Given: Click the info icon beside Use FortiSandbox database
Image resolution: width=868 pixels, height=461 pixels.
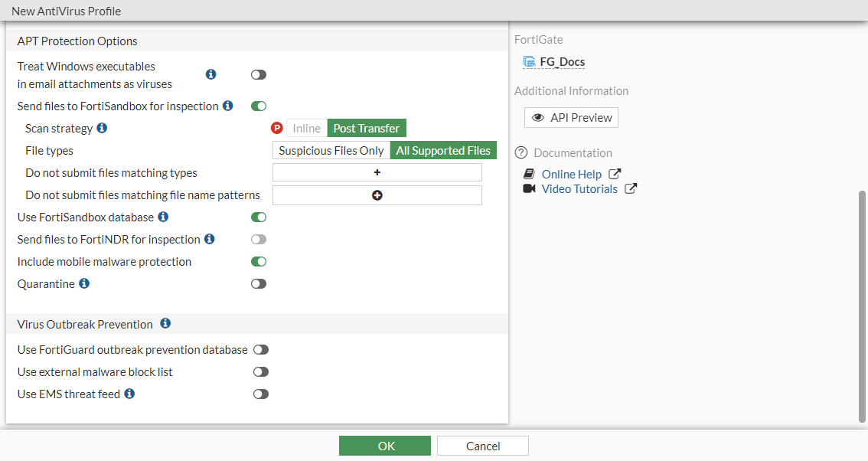Looking at the screenshot, I should (162, 217).
